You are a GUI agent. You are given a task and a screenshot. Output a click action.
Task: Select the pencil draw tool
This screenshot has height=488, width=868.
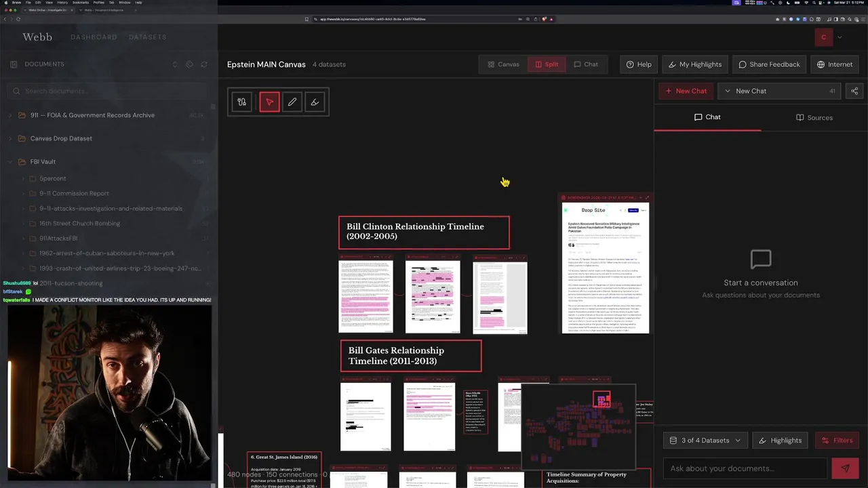pos(292,102)
